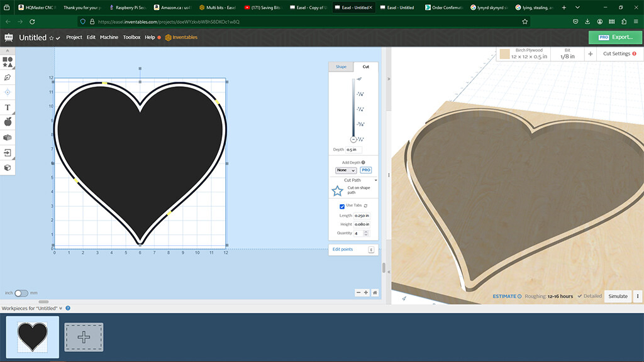Switch to the Shape tab
The width and height of the screenshot is (644, 362).
(341, 67)
